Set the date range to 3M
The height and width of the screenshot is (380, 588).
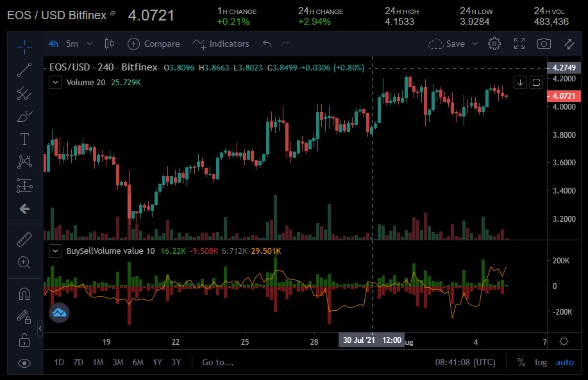coord(118,363)
